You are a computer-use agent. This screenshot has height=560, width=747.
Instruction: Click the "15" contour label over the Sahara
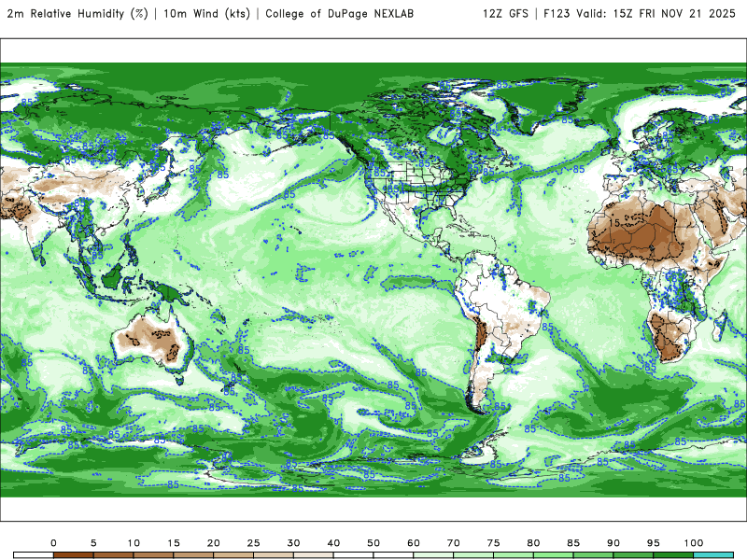[614, 223]
